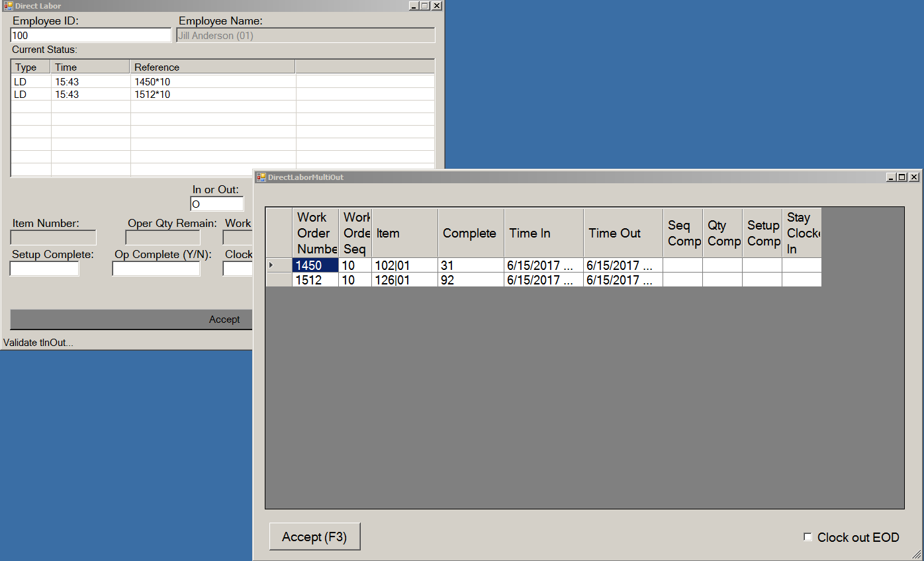
Task: Maximize the DirectLaborMultiOut window
Action: (x=902, y=177)
